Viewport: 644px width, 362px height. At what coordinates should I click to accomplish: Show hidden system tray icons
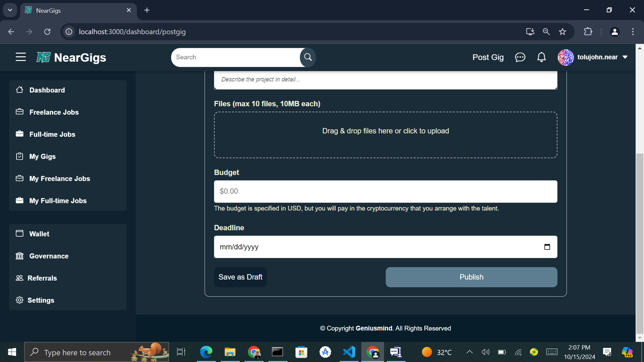pyautogui.click(x=470, y=352)
